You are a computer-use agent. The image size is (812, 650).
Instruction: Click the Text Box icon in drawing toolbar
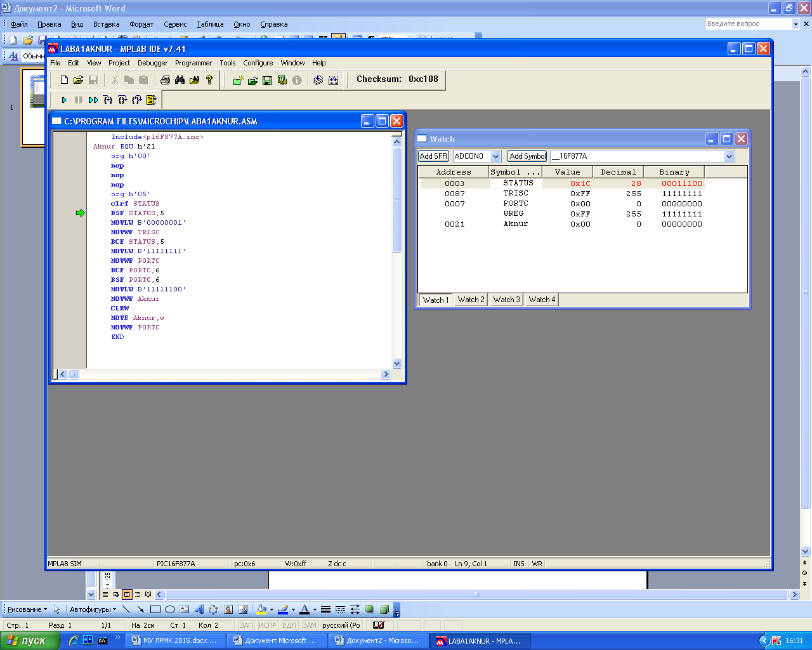tap(184, 609)
